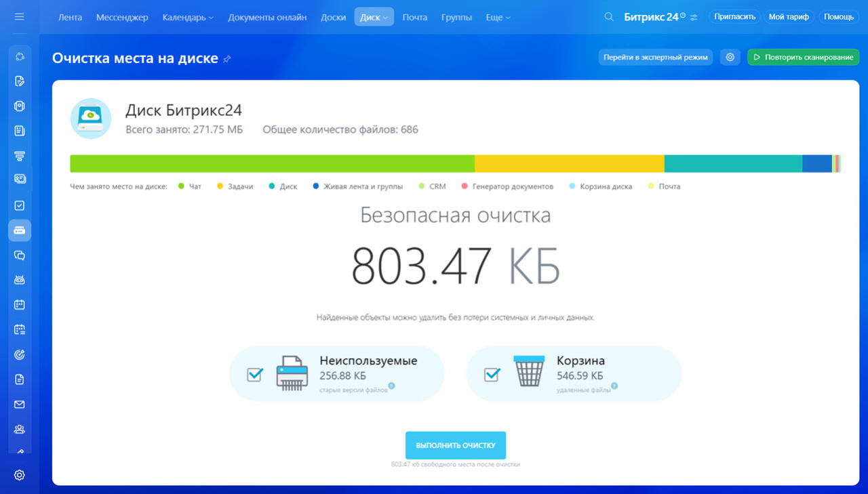Click the Генератор документов legend entry
This screenshot has height=494, width=868.
507,186
